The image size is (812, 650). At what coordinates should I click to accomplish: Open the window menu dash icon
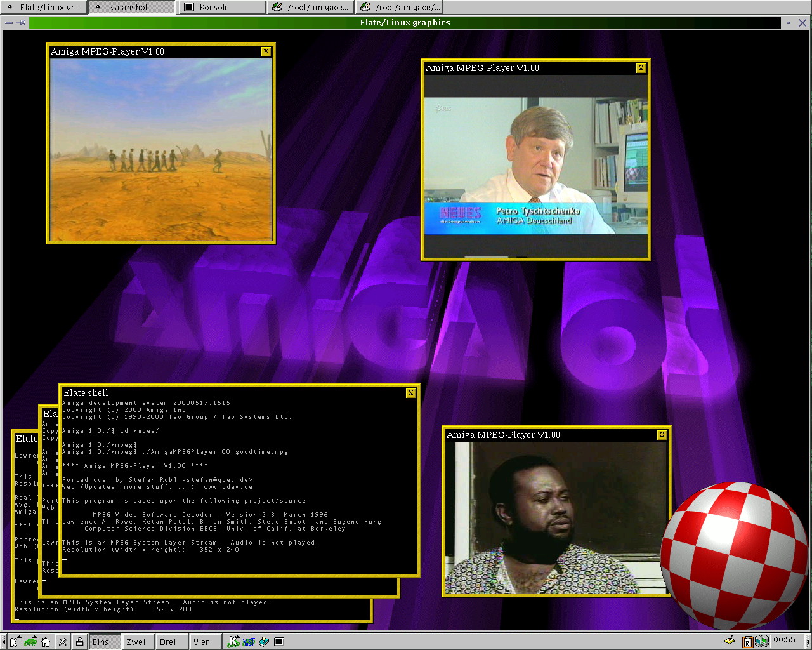click(8, 22)
